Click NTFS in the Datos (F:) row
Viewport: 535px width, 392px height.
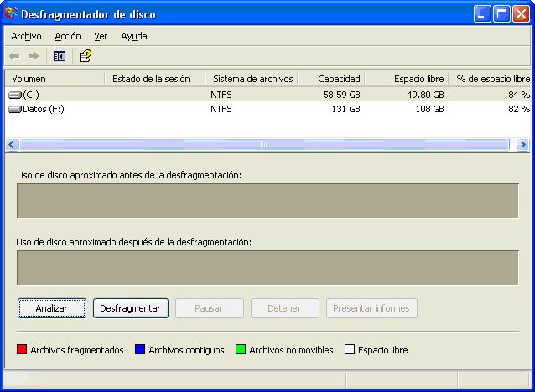point(221,109)
